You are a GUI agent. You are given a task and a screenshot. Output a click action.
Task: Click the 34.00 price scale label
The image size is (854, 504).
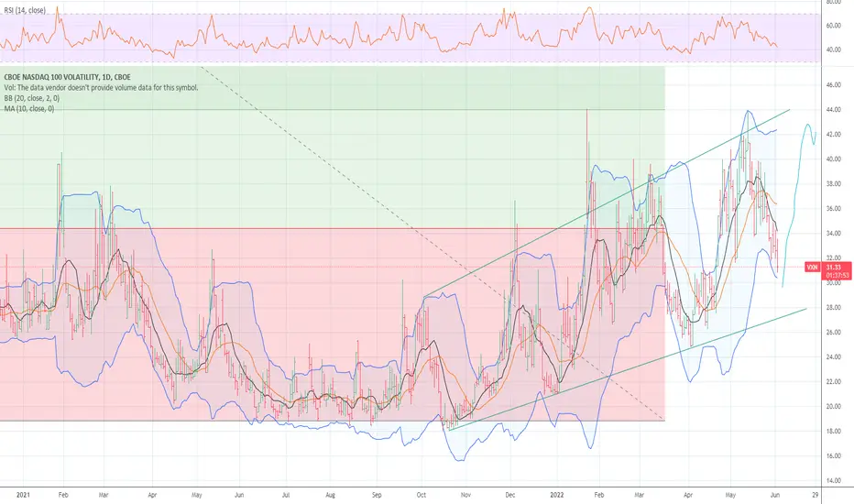(x=833, y=233)
